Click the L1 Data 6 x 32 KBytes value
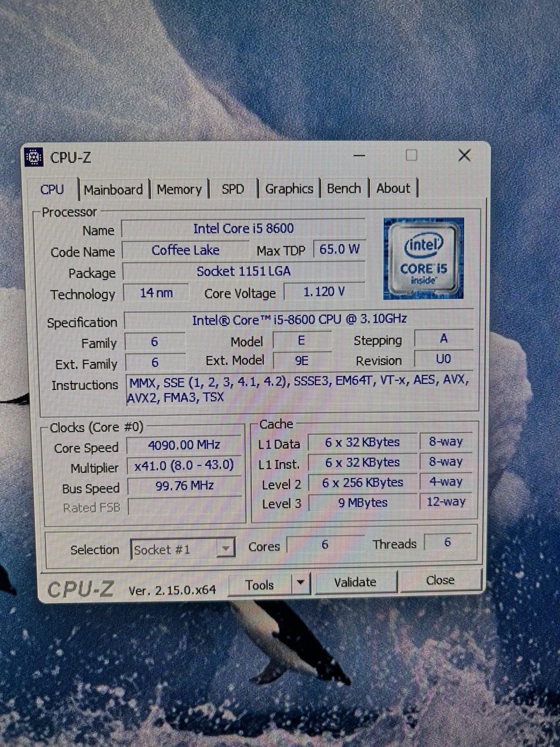 (363, 442)
